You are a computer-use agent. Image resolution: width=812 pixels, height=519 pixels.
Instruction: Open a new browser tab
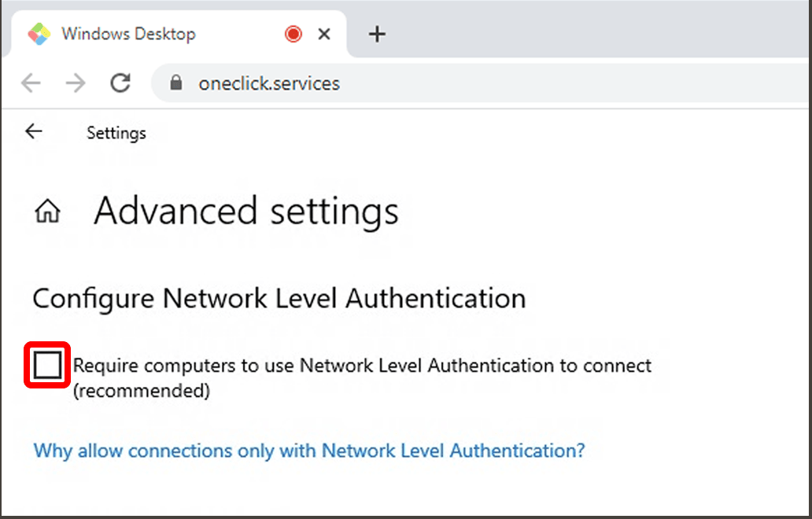click(378, 34)
